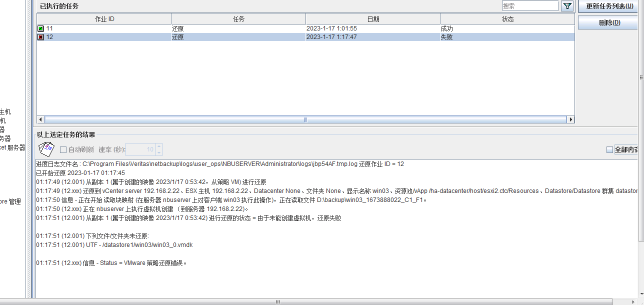This screenshot has width=644, height=305.
Task: Click the 以上选定任务的结果 section title
Action: [66, 134]
